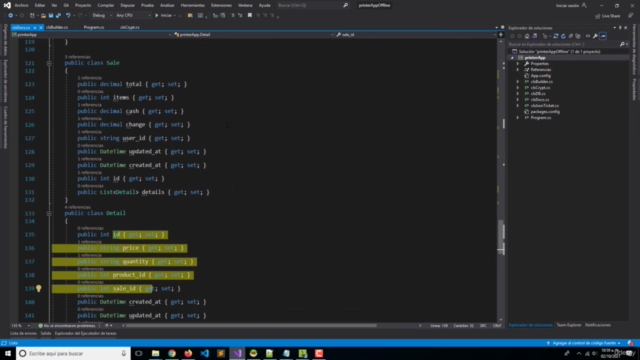Click the Undo arrow in the toolbar
Image resolution: width=640 pixels, height=360 pixels.
tap(68, 16)
